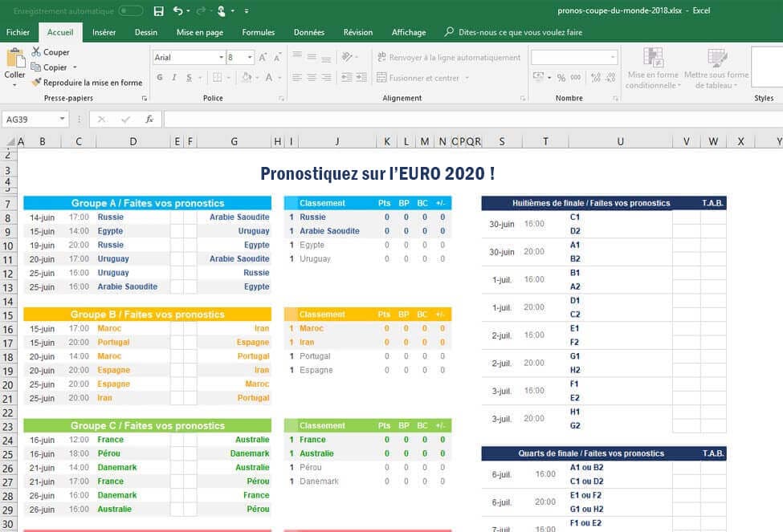Click the Couper (cut) scissors icon

pos(36,52)
